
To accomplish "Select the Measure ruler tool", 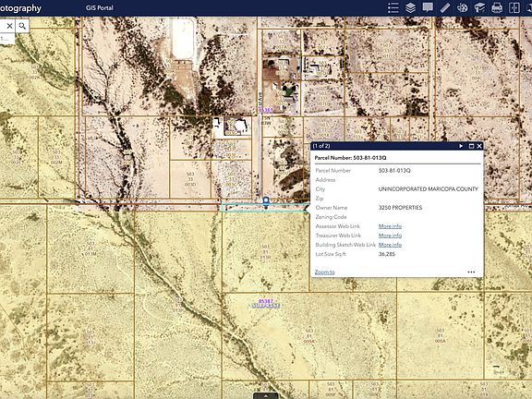I will coord(445,7).
